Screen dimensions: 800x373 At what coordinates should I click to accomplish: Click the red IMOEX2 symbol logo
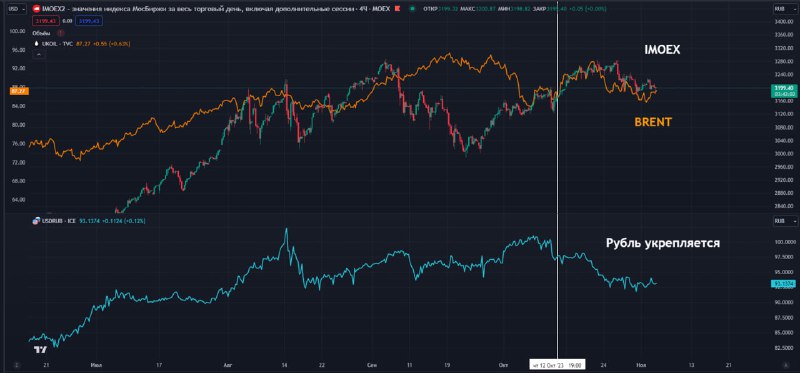point(36,9)
